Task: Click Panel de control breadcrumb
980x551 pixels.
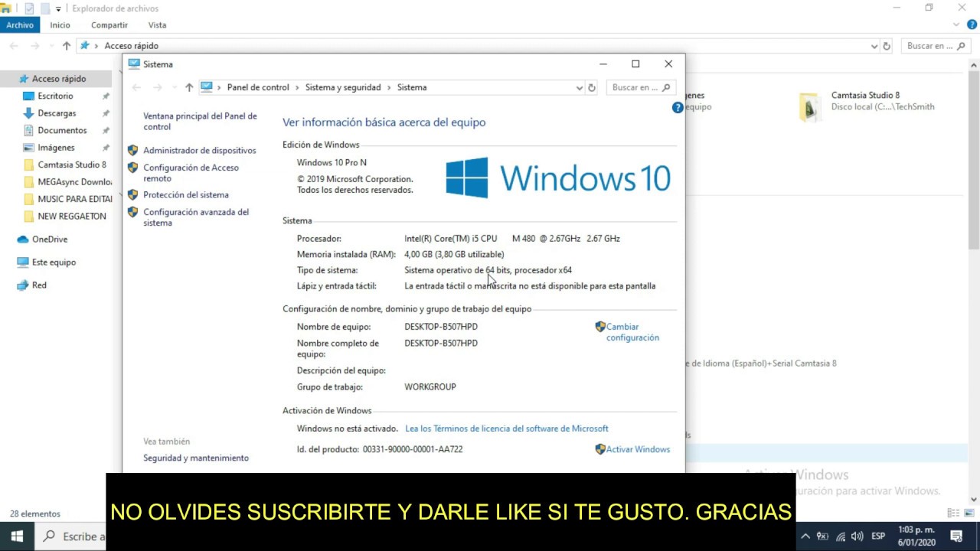Action: point(258,87)
